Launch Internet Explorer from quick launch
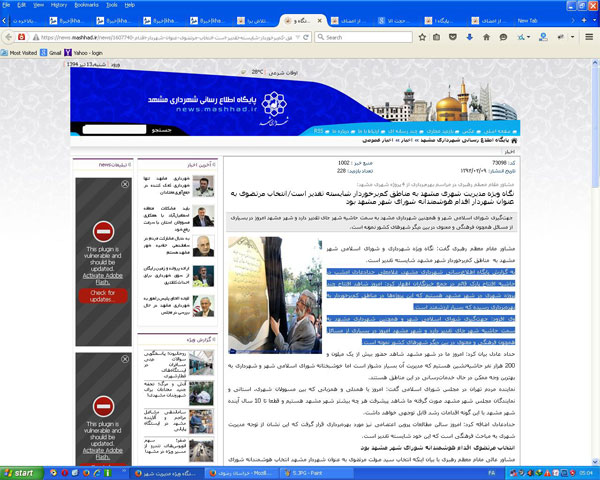 click(x=97, y=473)
